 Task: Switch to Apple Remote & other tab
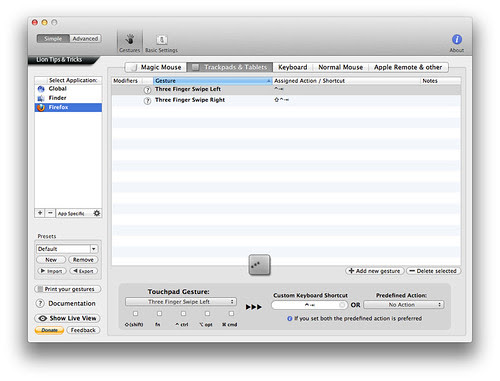pos(408,67)
